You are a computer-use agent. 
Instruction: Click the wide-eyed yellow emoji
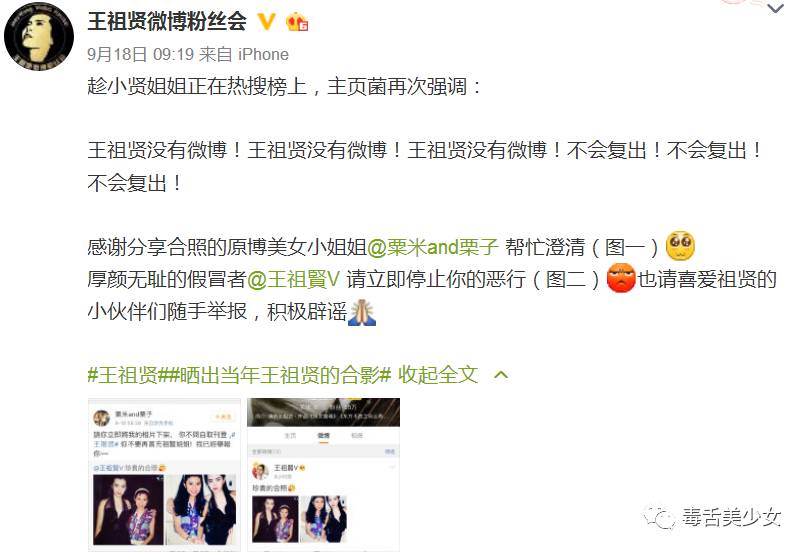click(680, 246)
